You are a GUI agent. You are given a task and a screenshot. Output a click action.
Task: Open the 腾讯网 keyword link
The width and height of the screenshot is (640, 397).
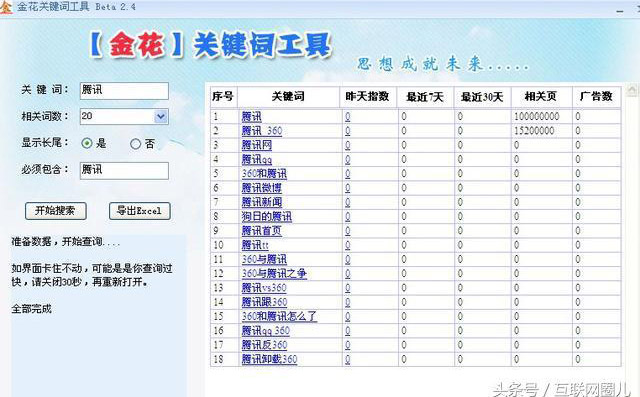point(257,145)
